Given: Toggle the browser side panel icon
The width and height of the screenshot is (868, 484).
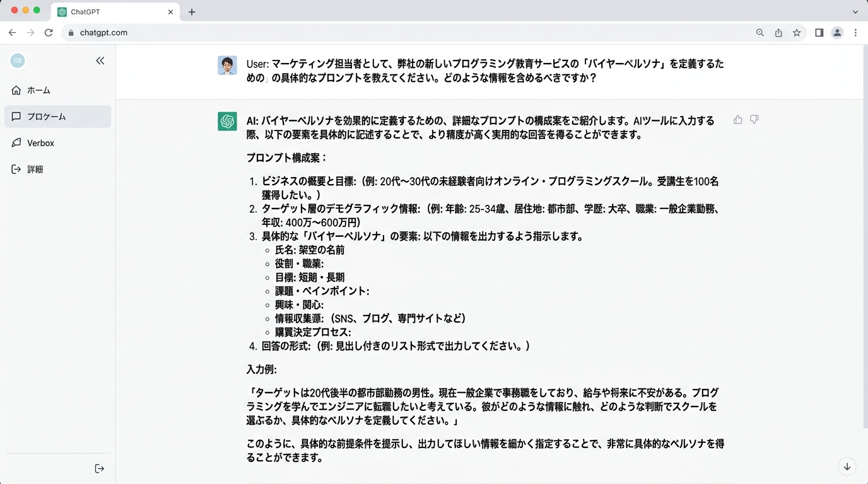Looking at the screenshot, I should [819, 33].
